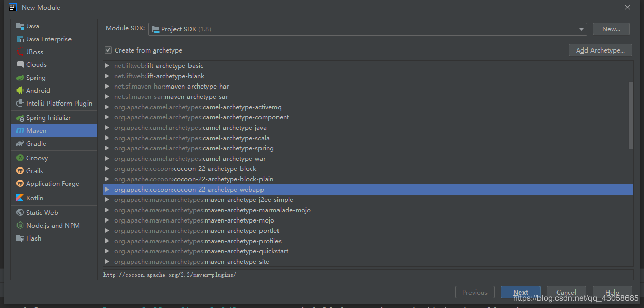The image size is (644, 308).
Task: Click the Android robot icon
Action: 20,91
